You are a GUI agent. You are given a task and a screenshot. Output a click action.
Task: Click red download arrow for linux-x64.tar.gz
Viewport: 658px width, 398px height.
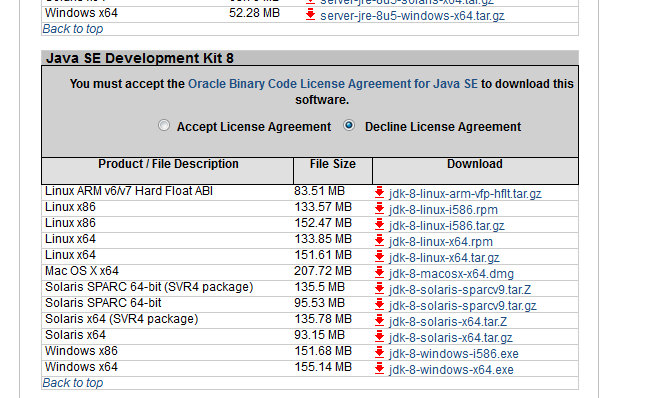379,256
